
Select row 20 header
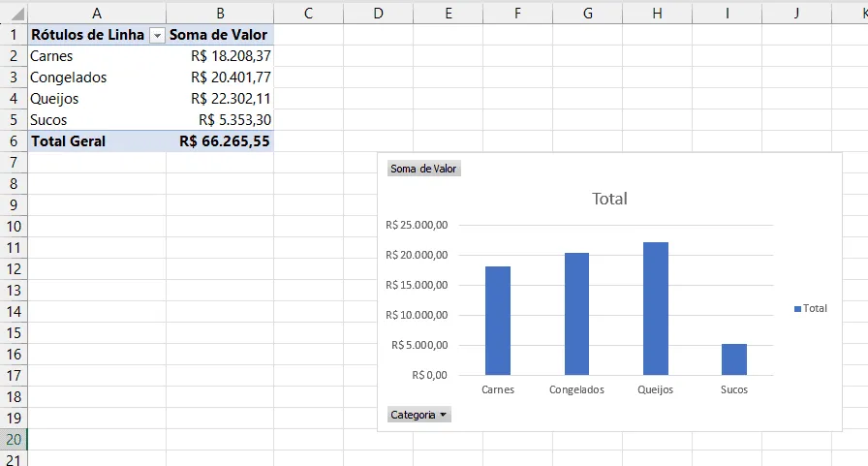pyautogui.click(x=14, y=440)
